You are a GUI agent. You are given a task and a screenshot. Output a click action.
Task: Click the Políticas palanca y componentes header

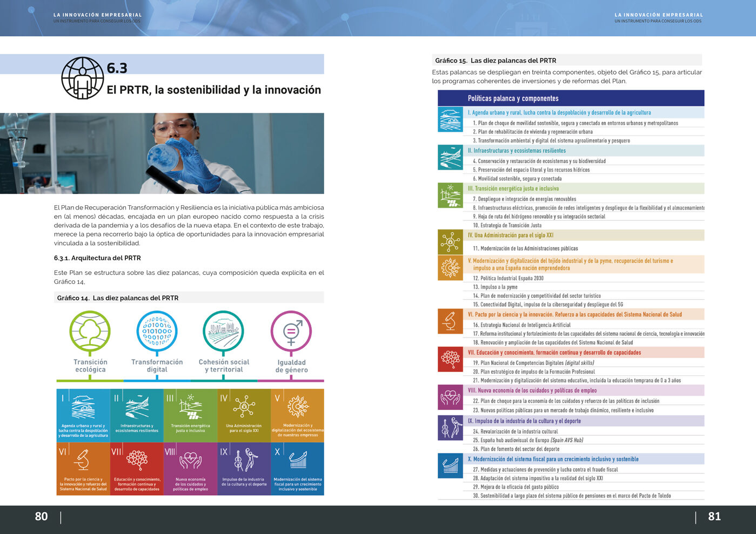tap(513, 98)
